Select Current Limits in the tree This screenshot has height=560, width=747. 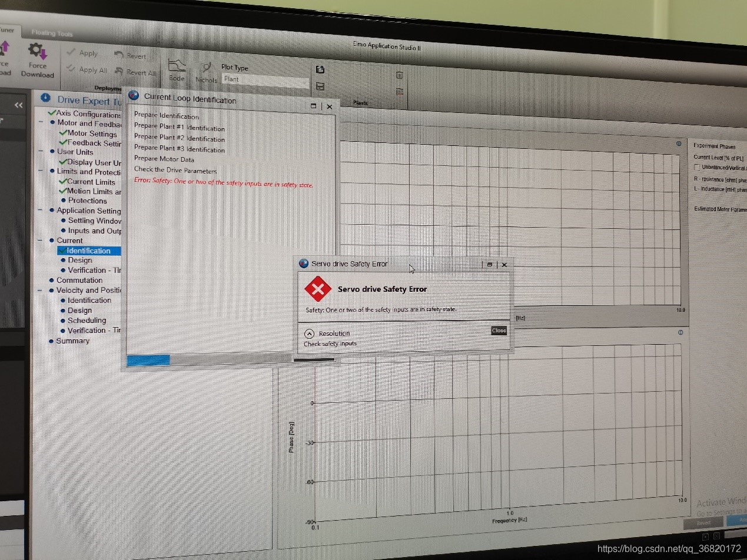tap(91, 182)
